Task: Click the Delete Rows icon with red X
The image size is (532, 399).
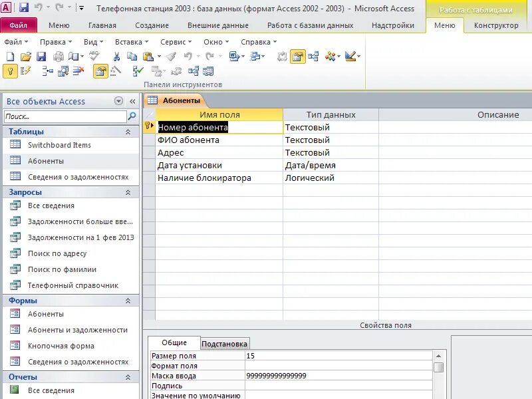Action: [x=78, y=71]
